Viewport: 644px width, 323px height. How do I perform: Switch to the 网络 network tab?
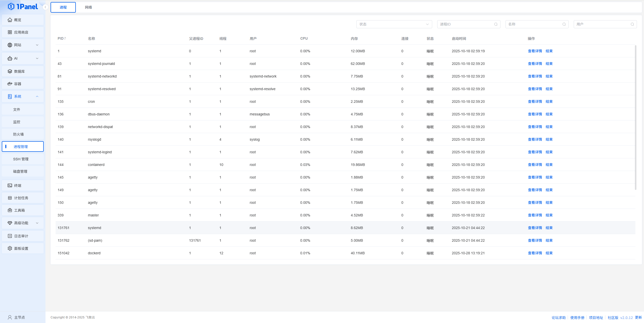coord(88,7)
